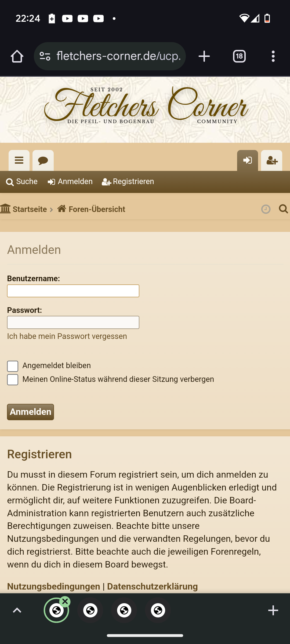Open the tab switcher showing 18 tabs
Screen dimensions: 290x644
tap(239, 56)
